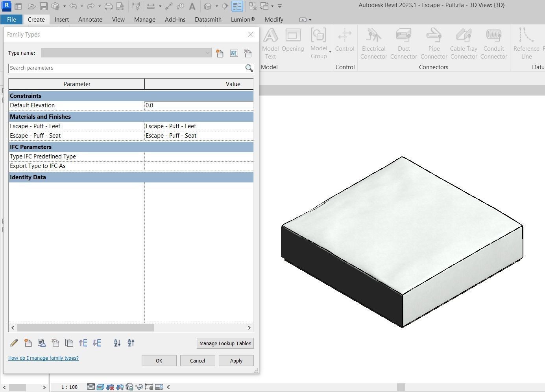The height and width of the screenshot is (392, 545).
Task: Click the bottom-toolbar icon before Move Parameter Up
Action: point(69,343)
